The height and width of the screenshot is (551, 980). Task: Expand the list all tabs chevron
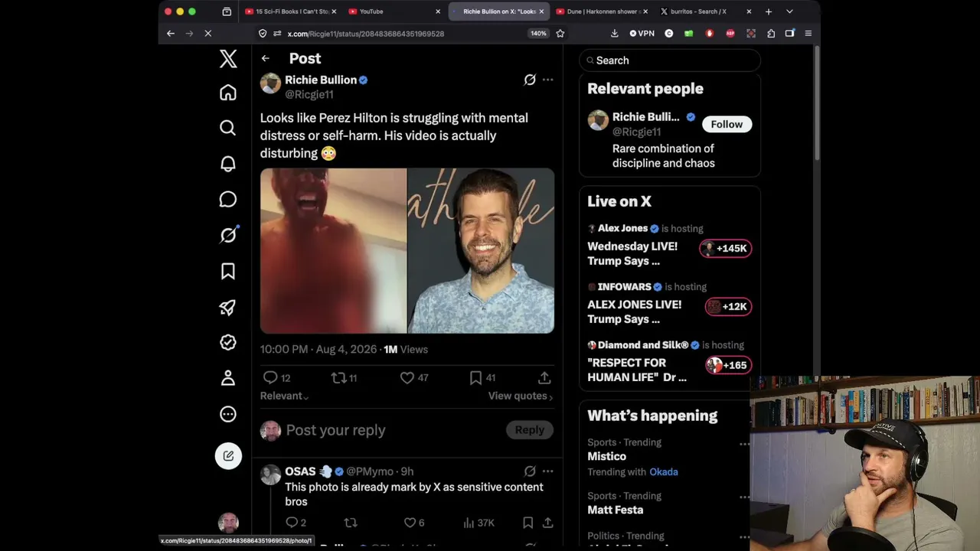(x=789, y=11)
